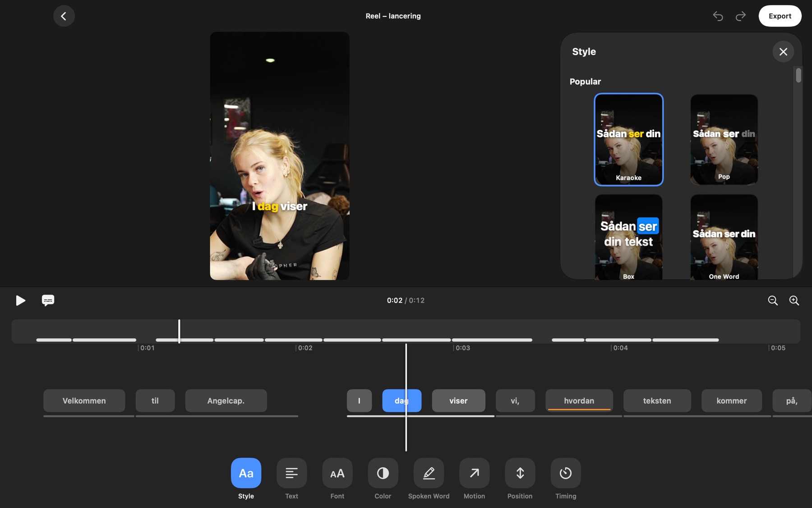Open the Motion tool

coord(474,473)
